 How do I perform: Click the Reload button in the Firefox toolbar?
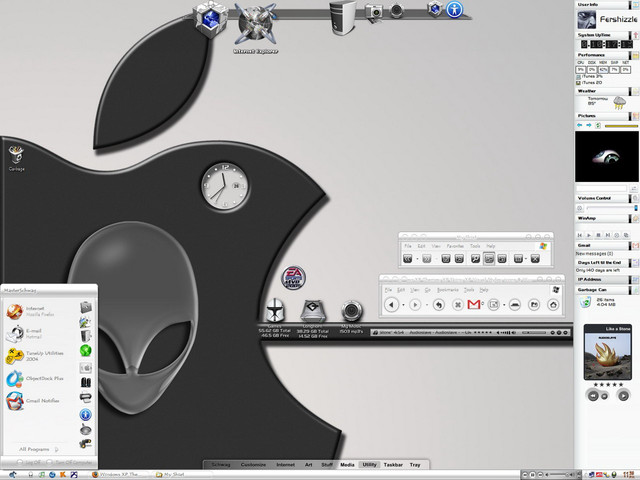(438, 305)
